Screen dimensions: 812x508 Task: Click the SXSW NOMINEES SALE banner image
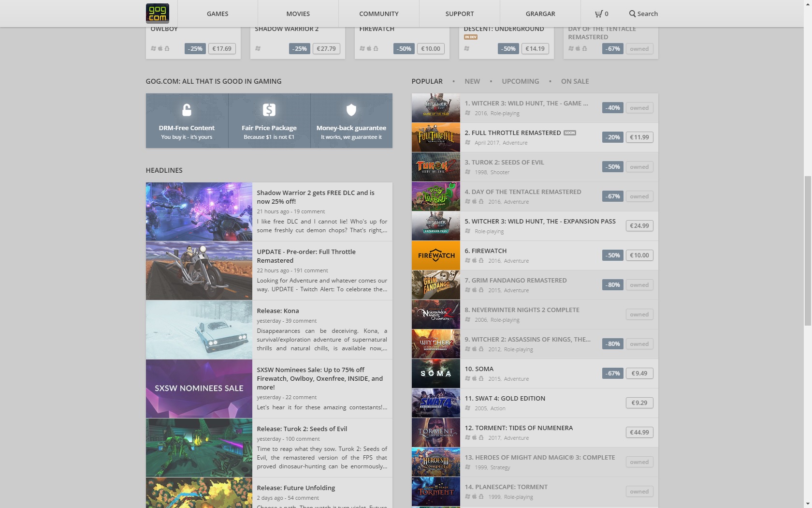pyautogui.click(x=199, y=388)
